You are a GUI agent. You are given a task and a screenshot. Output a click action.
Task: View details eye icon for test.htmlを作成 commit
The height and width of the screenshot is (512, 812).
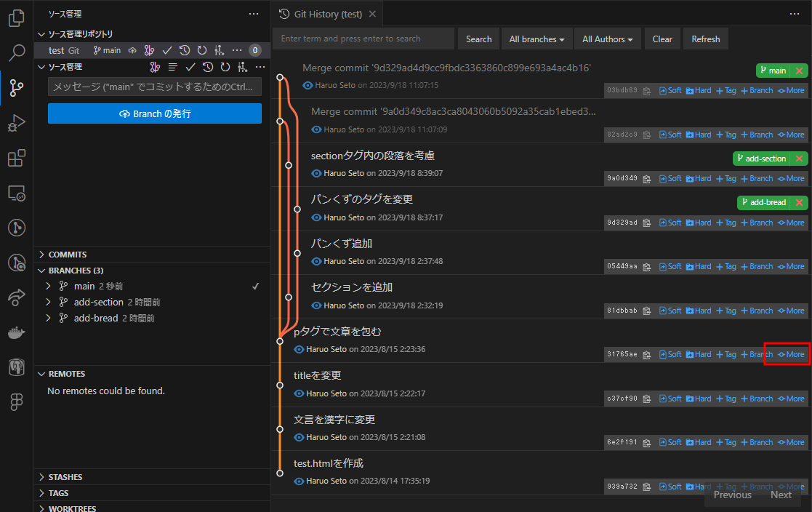pos(299,481)
